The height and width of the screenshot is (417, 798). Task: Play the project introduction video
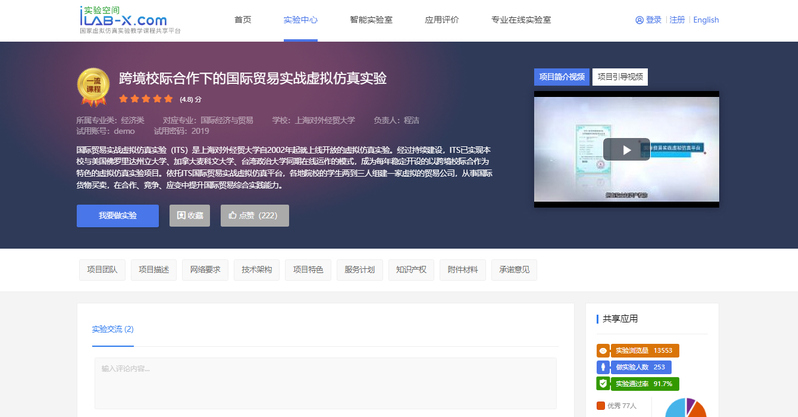click(626, 150)
